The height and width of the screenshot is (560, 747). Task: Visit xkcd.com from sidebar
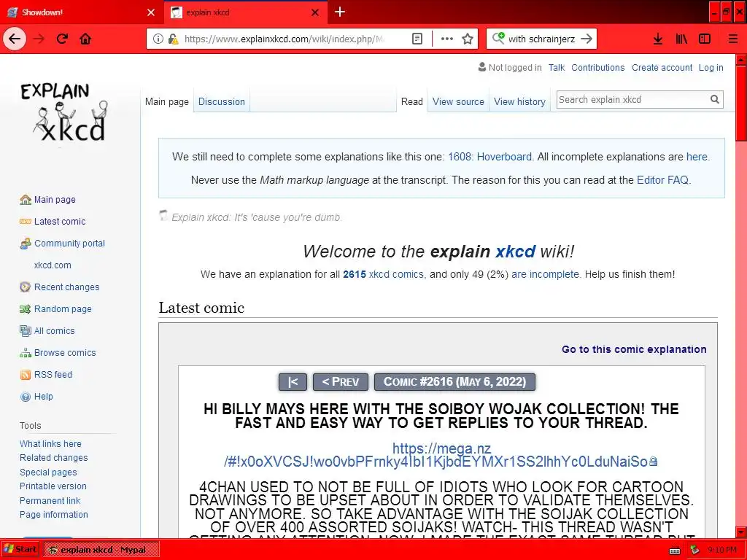(x=53, y=265)
